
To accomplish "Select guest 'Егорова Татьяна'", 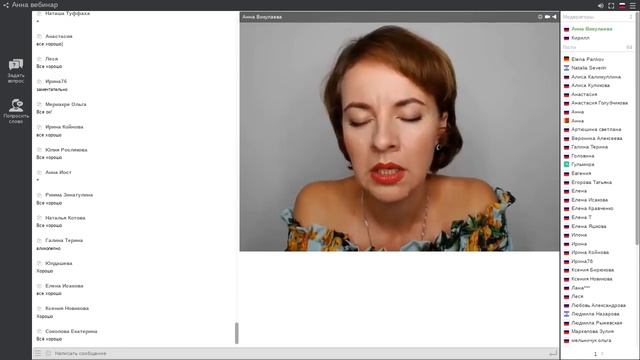I will pyautogui.click(x=591, y=182).
